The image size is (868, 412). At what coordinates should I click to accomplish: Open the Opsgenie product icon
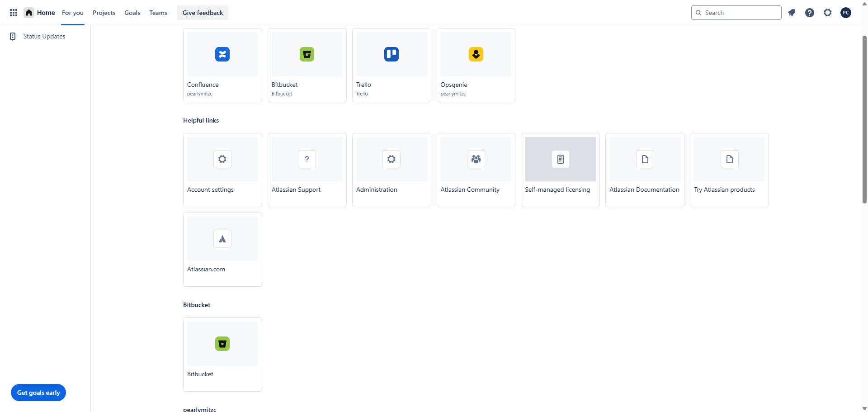point(476,54)
